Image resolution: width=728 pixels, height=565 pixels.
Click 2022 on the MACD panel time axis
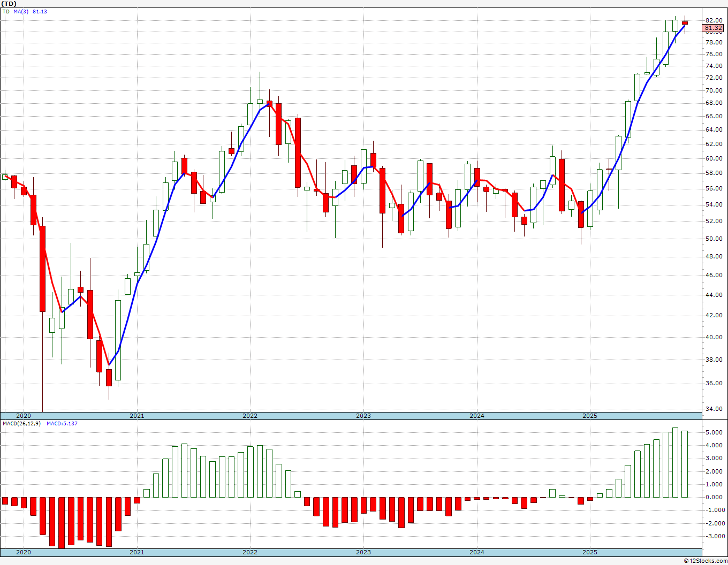pyautogui.click(x=250, y=552)
